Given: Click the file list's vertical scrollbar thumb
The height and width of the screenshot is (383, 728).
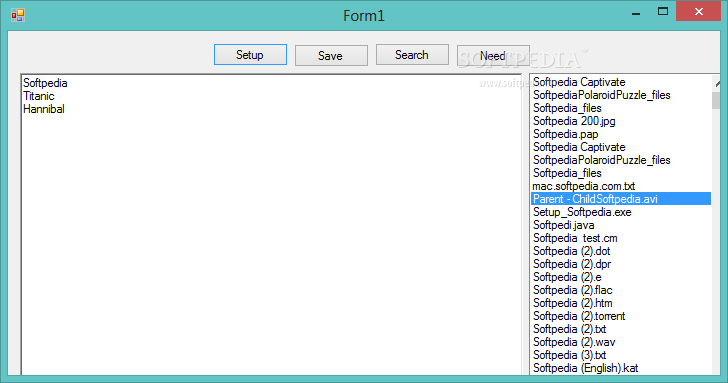Looking at the screenshot, I should pyautogui.click(x=715, y=100).
